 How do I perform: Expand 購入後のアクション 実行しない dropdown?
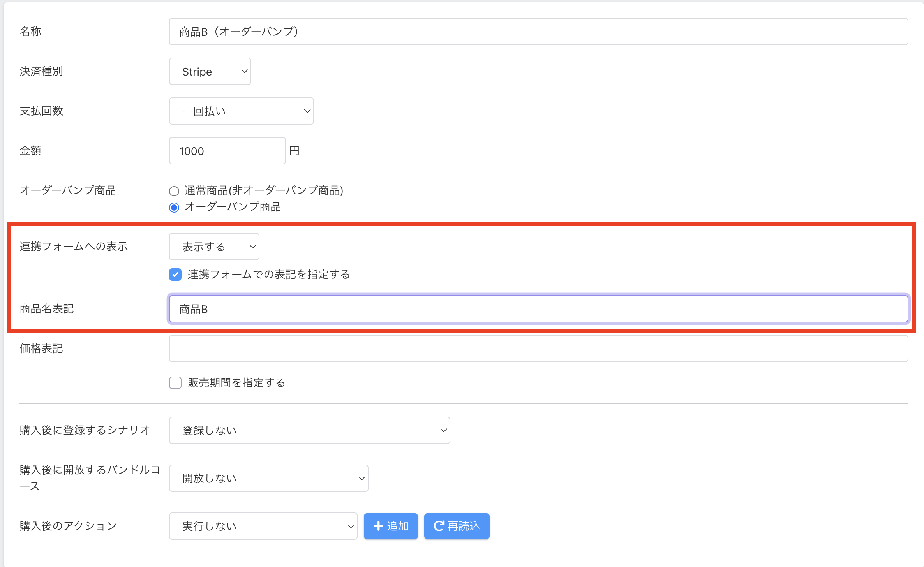point(263,526)
